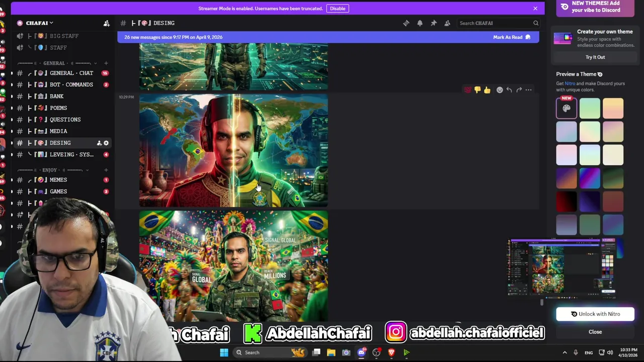Dismiss the streamer mode banner
The height and width of the screenshot is (362, 644).
(535, 9)
